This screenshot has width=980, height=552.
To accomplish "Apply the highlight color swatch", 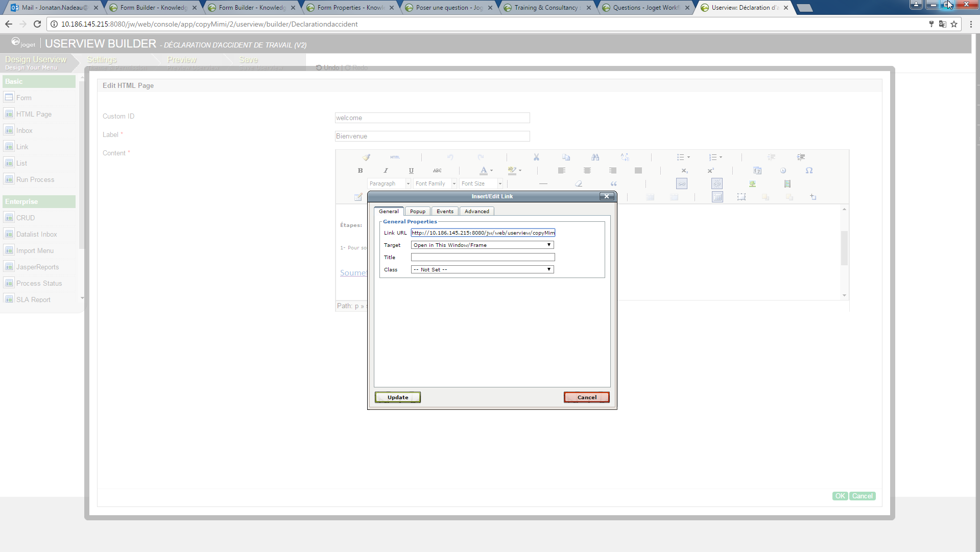I will pyautogui.click(x=512, y=171).
